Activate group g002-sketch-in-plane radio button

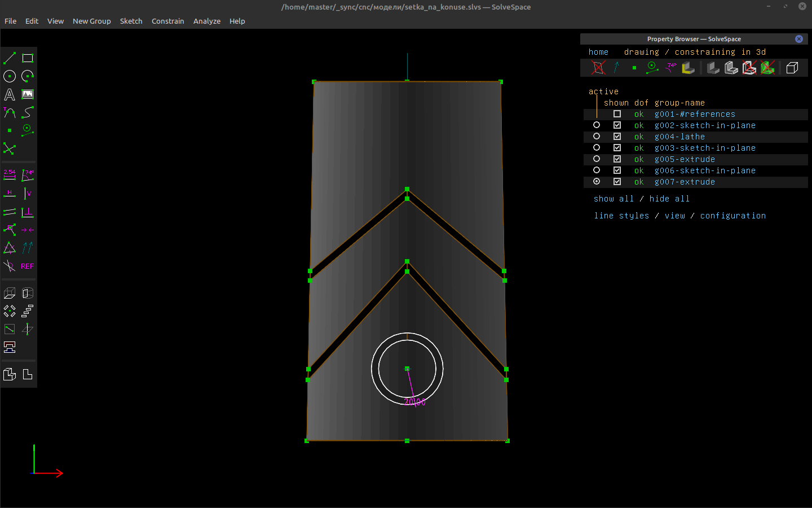597,125
